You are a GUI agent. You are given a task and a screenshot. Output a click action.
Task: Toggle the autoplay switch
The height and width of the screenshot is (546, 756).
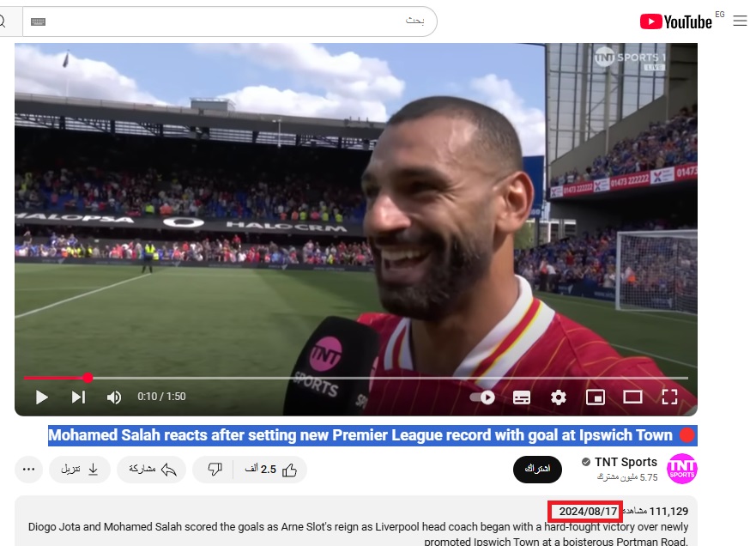tap(482, 397)
